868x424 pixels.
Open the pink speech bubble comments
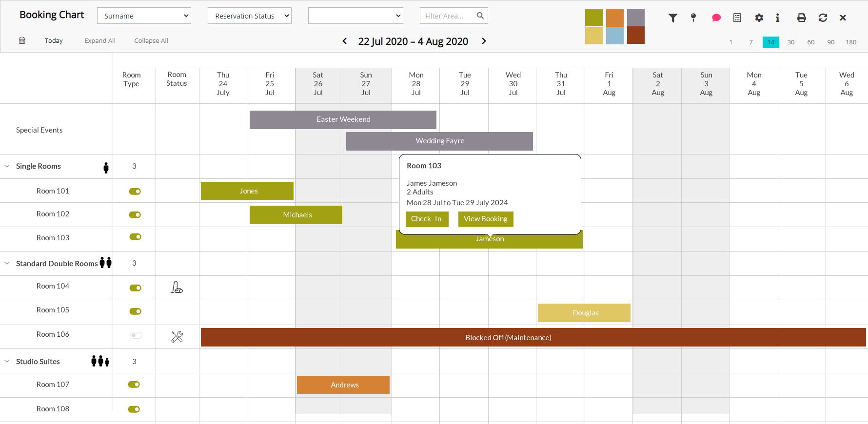click(x=716, y=18)
